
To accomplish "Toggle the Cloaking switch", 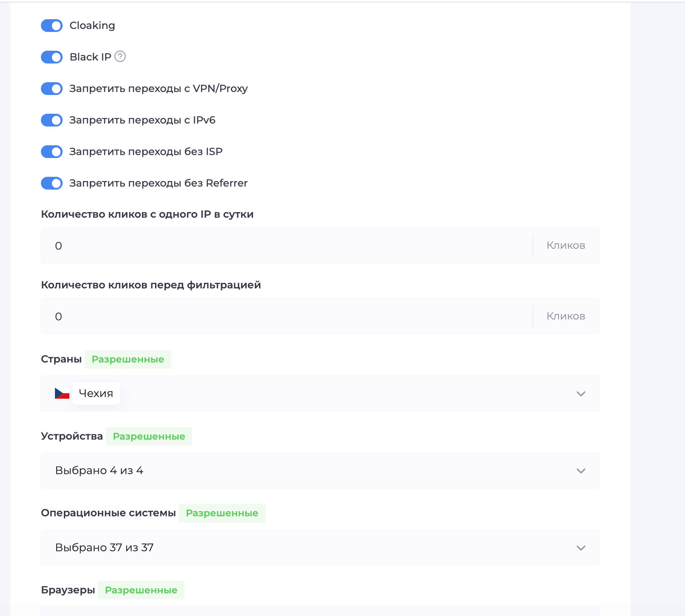I will (52, 26).
